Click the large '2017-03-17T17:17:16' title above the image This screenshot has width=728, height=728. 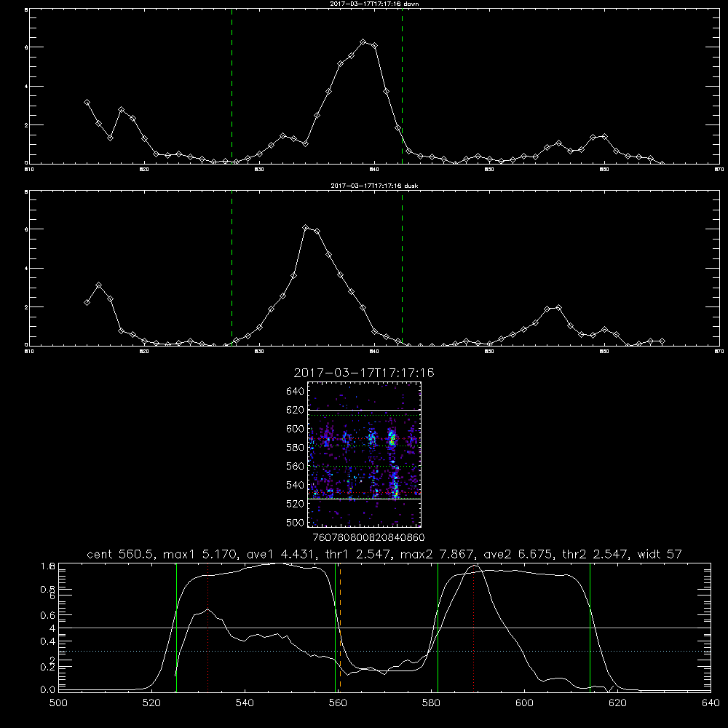(364, 373)
